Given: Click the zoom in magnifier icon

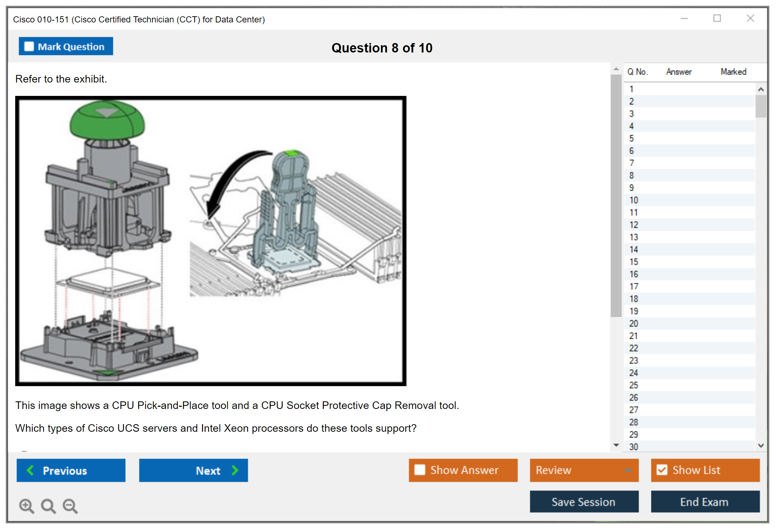Looking at the screenshot, I should click(26, 506).
